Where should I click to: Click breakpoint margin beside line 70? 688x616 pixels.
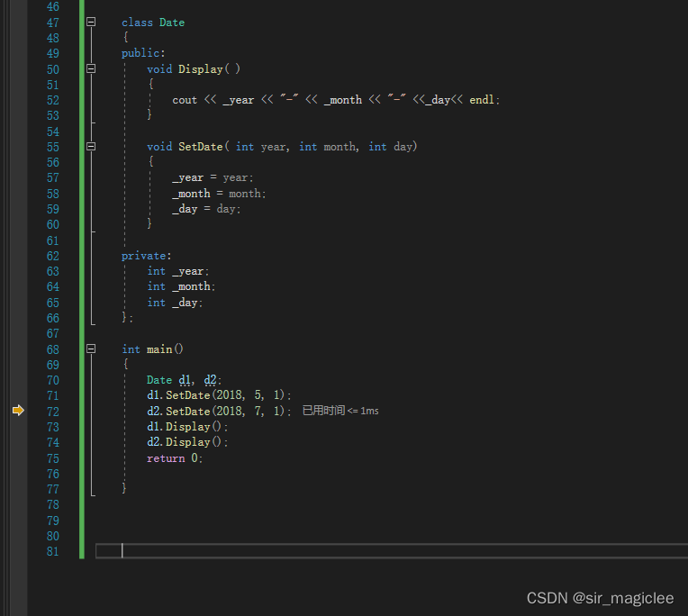pyautogui.click(x=18, y=380)
